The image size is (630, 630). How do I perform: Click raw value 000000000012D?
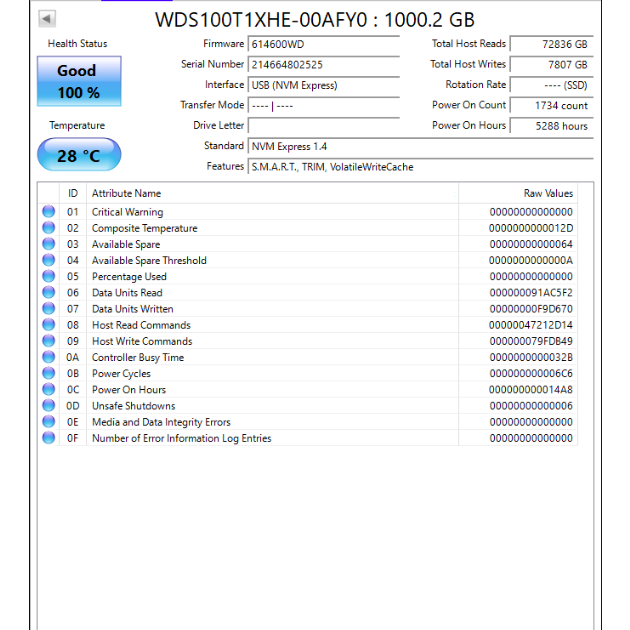[531, 228]
